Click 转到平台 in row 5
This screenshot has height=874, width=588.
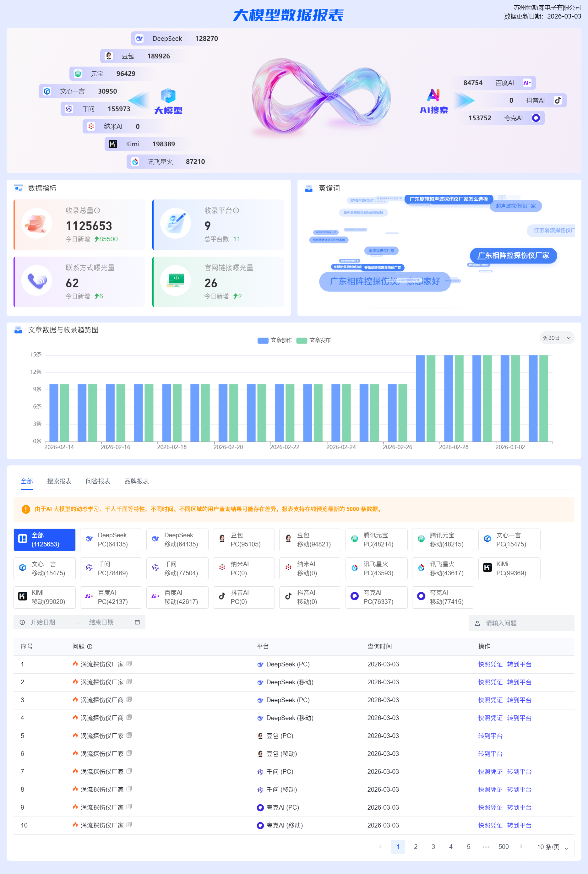pos(490,736)
